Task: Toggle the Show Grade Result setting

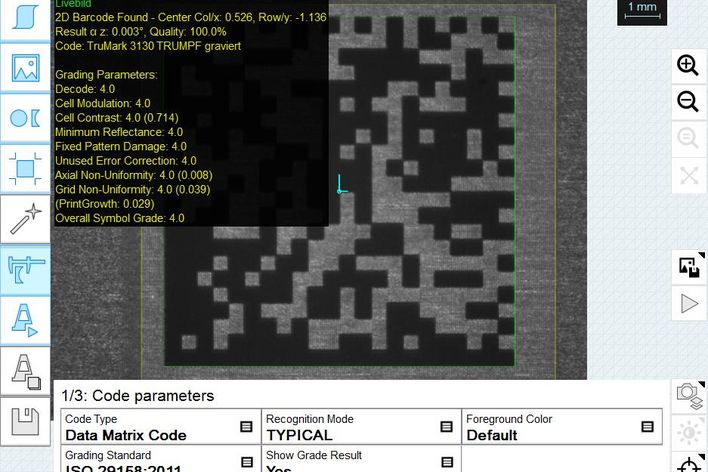Action: pyautogui.click(x=447, y=462)
